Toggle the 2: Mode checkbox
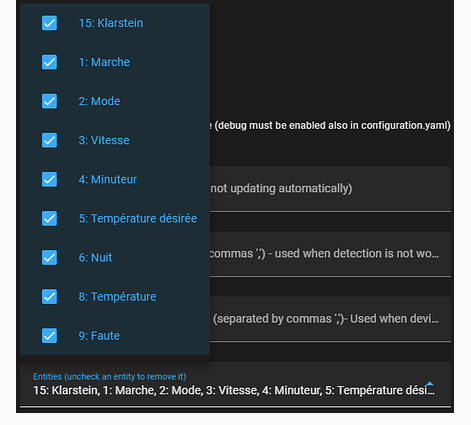 tap(49, 101)
